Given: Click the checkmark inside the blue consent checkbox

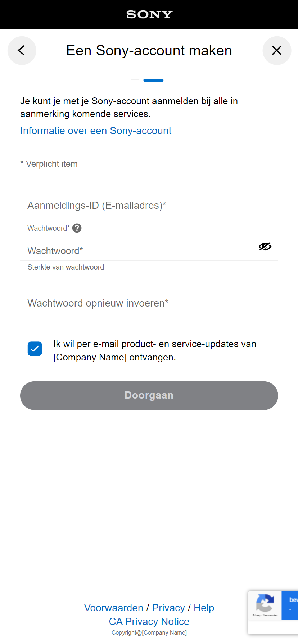Looking at the screenshot, I should tap(35, 349).
